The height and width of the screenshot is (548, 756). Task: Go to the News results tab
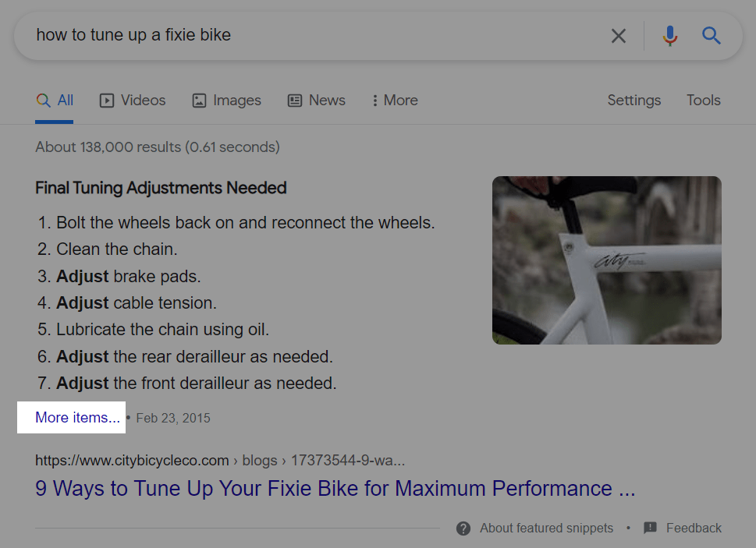tap(316, 101)
